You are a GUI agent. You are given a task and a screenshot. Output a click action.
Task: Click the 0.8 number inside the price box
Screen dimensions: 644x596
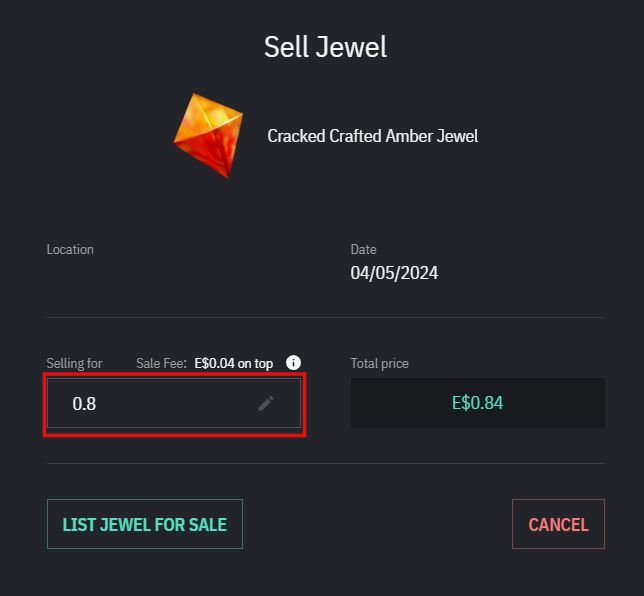click(x=84, y=404)
